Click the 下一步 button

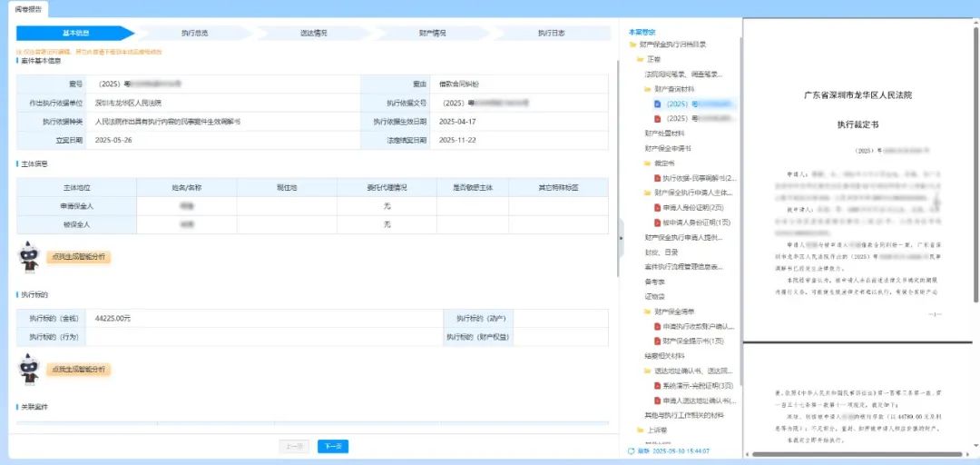333,446
